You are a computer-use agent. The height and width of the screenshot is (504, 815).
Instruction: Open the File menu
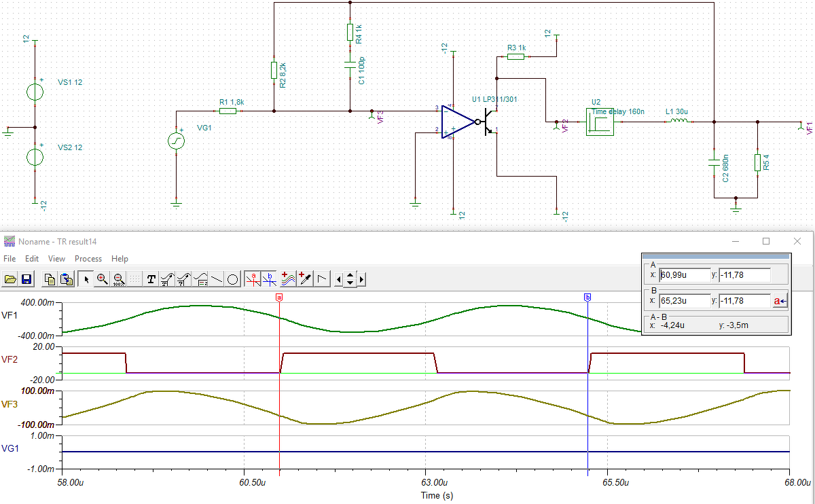pos(10,259)
